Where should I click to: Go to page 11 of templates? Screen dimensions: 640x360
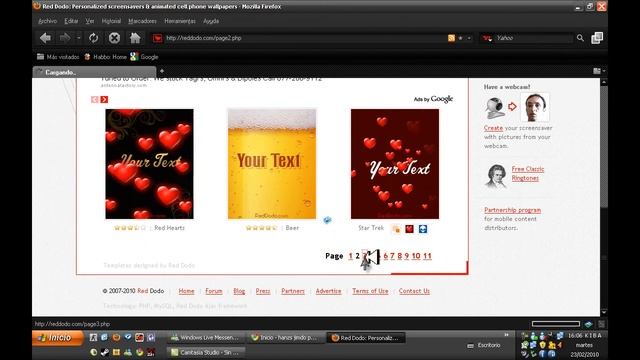tap(427, 256)
